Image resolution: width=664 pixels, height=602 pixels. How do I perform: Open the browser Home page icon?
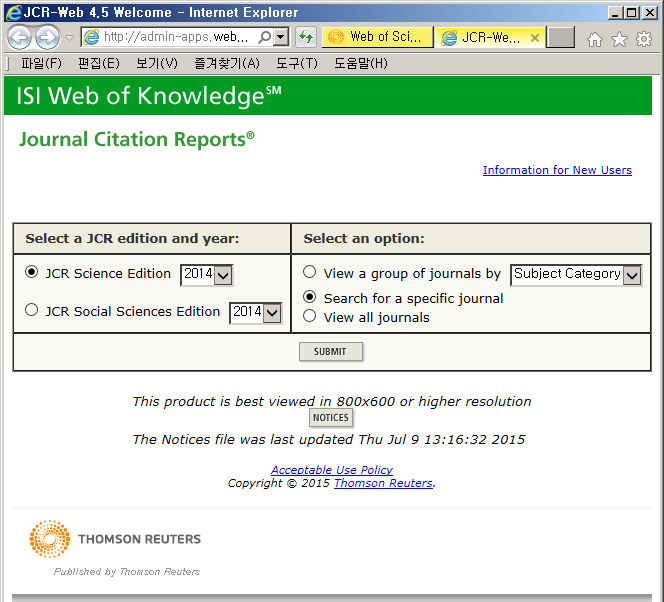[595, 39]
